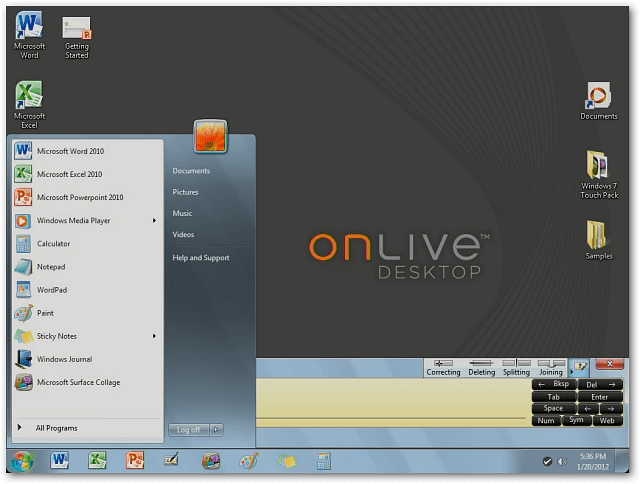Open Pictures link in Start menu
The width and height of the screenshot is (640, 484).
[185, 192]
